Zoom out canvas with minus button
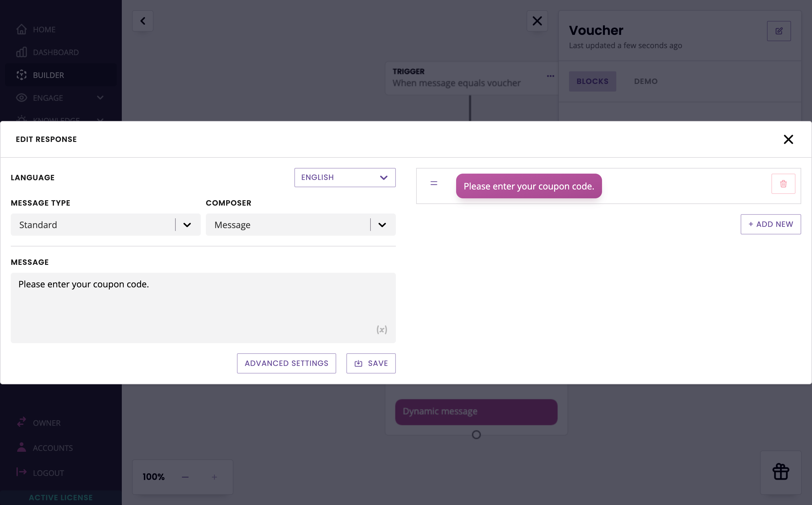The width and height of the screenshot is (812, 505). coord(185,477)
